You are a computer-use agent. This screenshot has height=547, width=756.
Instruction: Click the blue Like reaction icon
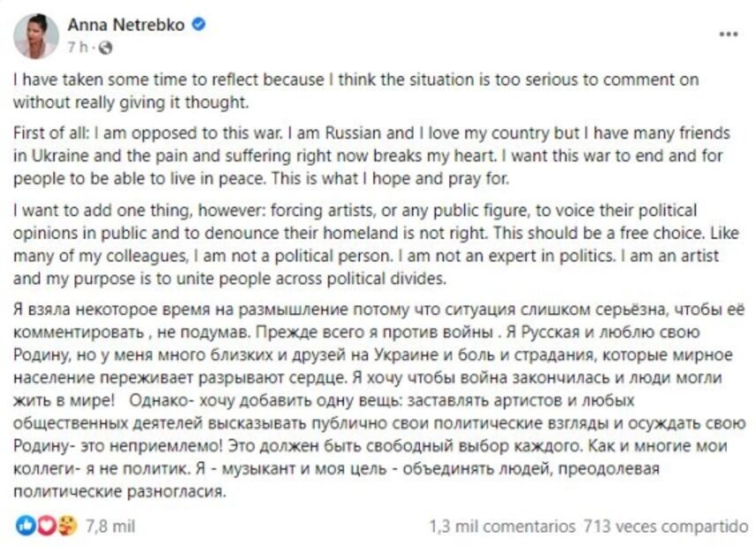pyautogui.click(x=26, y=526)
